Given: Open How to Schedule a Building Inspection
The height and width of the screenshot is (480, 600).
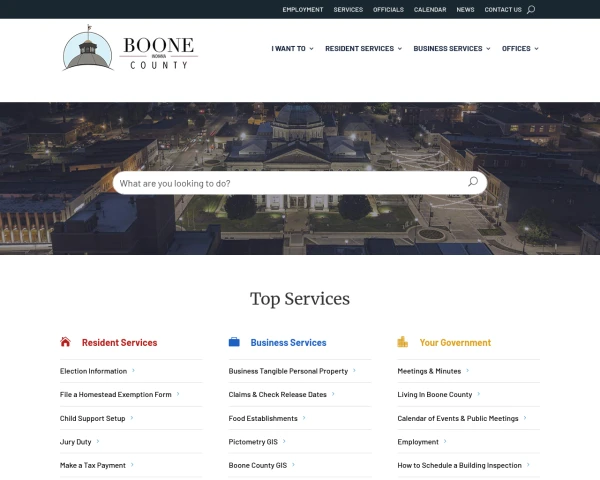Looking at the screenshot, I should coord(459,465).
